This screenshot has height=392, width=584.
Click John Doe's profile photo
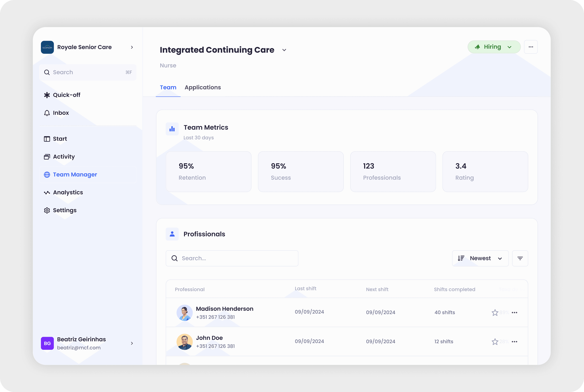tap(184, 342)
